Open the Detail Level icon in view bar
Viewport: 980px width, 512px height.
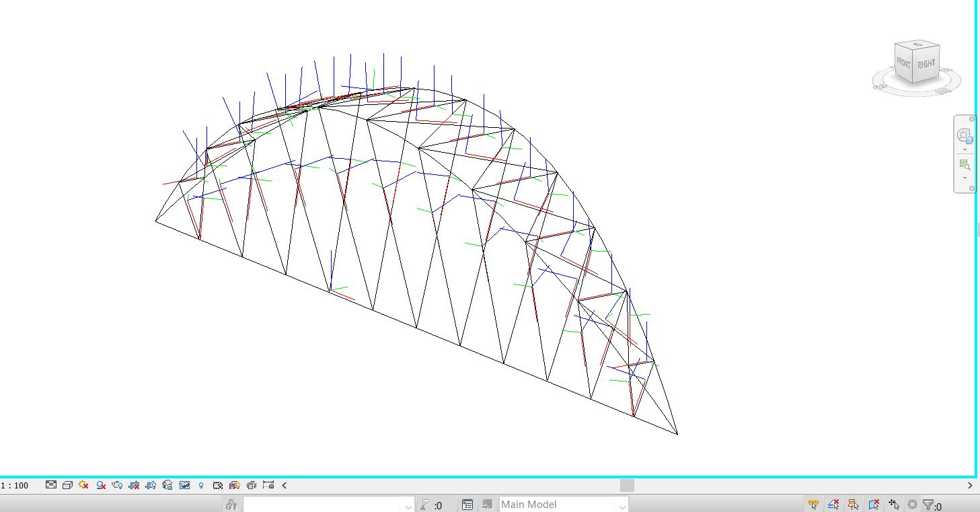coord(51,484)
